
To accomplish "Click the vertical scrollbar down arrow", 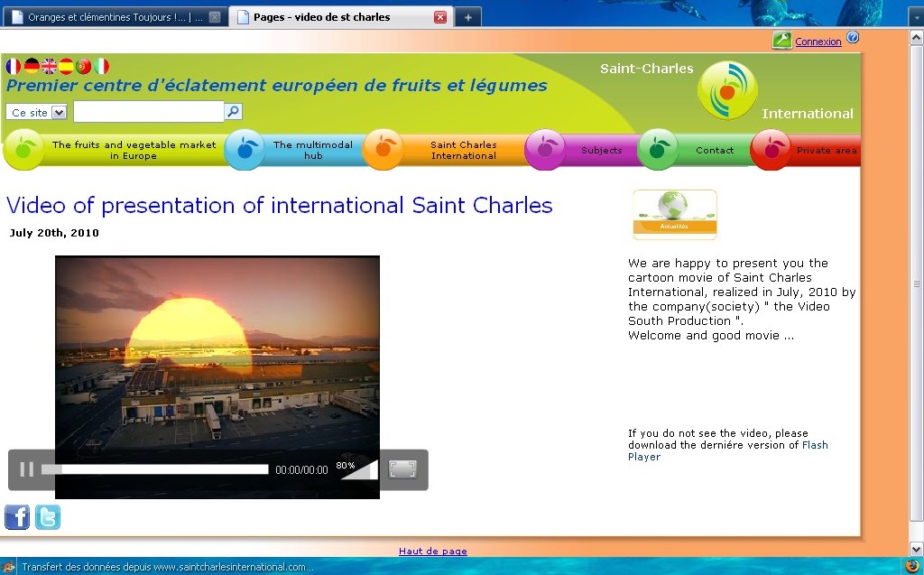I will pyautogui.click(x=917, y=549).
